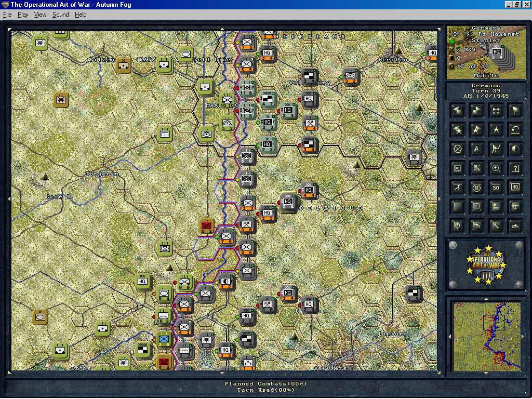Click the Turn Used(00%) status text
Viewport: 532px width, 399px height.
click(x=265, y=390)
